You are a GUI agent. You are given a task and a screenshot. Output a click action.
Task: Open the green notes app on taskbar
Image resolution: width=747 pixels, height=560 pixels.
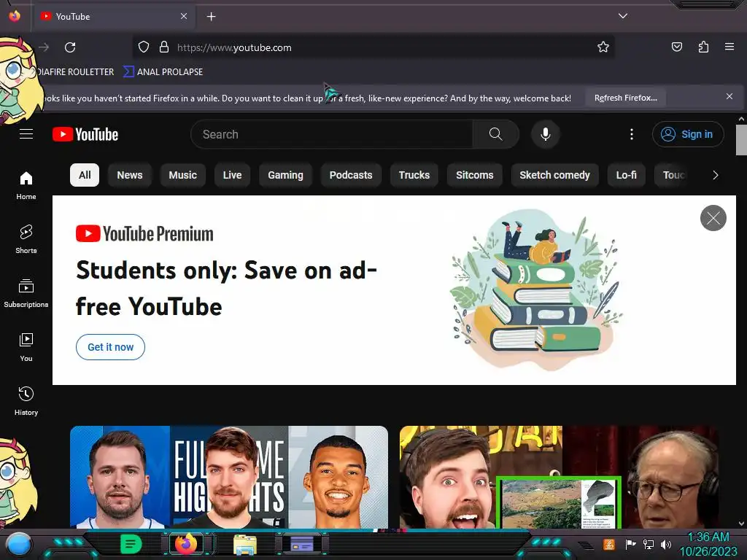pos(131,544)
